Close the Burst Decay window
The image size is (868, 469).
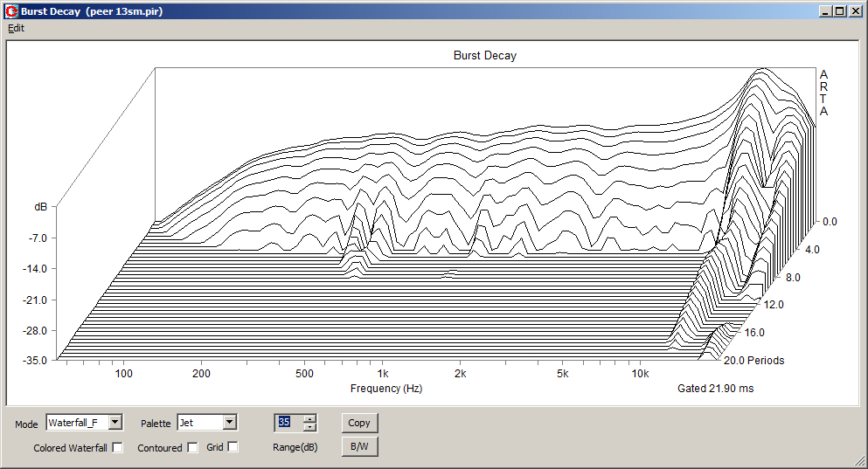tap(855, 11)
